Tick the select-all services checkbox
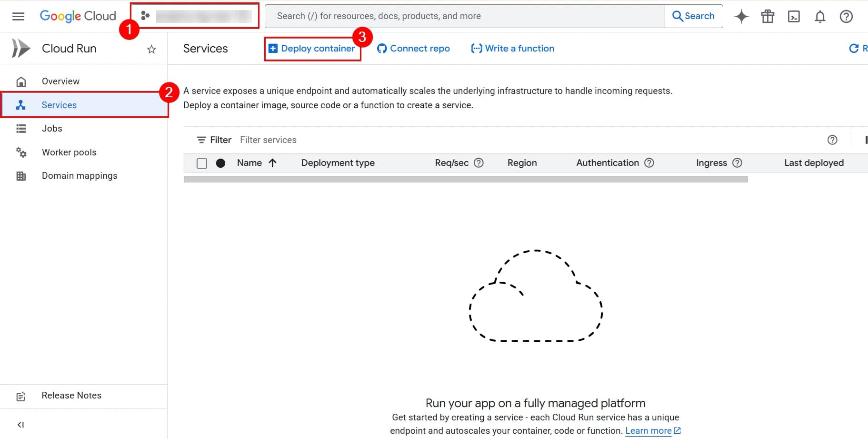 pos(202,163)
